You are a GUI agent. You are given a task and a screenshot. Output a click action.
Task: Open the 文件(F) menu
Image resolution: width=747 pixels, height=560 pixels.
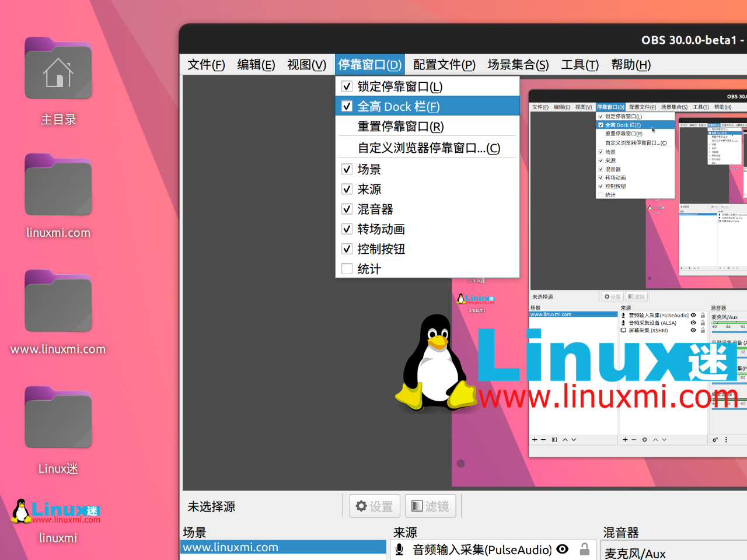pyautogui.click(x=206, y=65)
